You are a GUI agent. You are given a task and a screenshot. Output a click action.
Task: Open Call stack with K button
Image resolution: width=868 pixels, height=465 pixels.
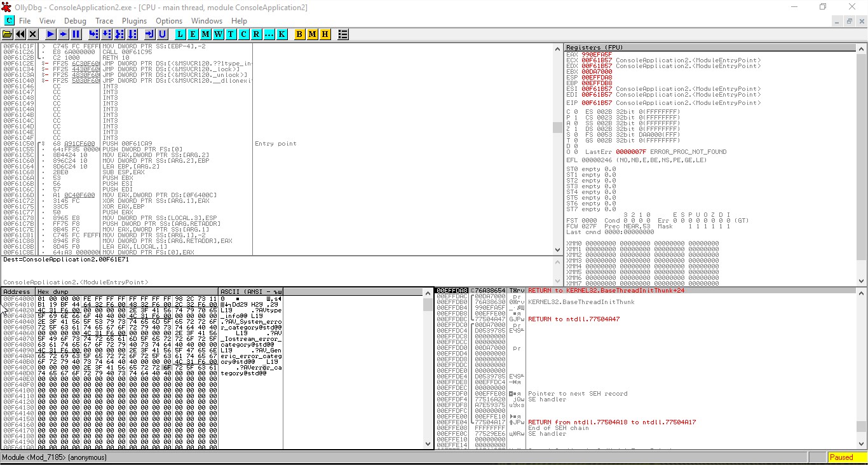(281, 34)
